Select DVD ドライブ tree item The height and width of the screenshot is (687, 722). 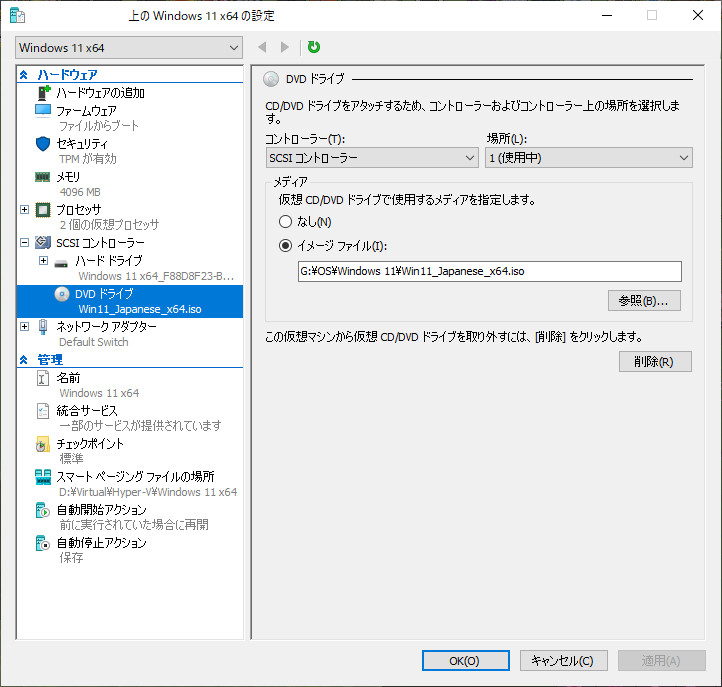[x=130, y=302]
